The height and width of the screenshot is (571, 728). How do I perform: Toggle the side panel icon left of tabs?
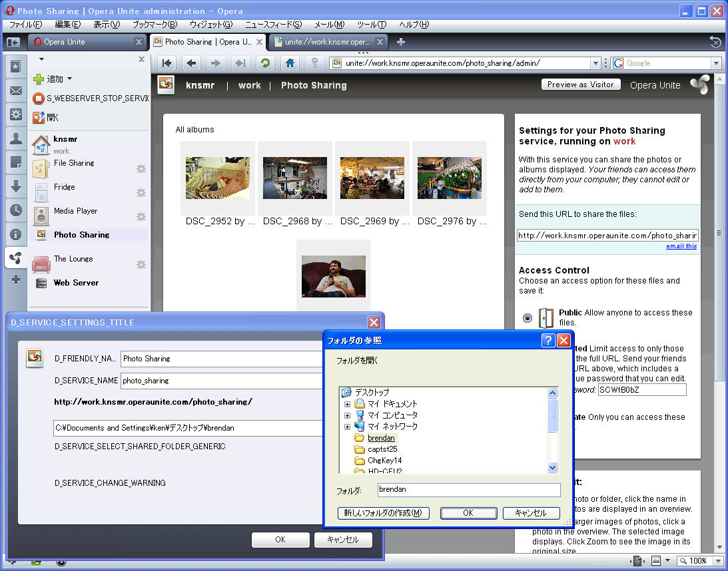tap(13, 42)
